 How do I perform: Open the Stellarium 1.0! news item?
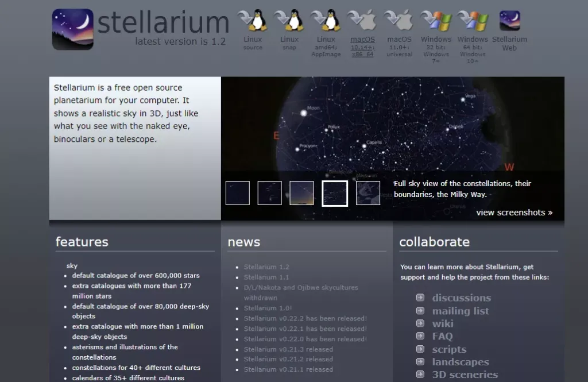tap(268, 308)
